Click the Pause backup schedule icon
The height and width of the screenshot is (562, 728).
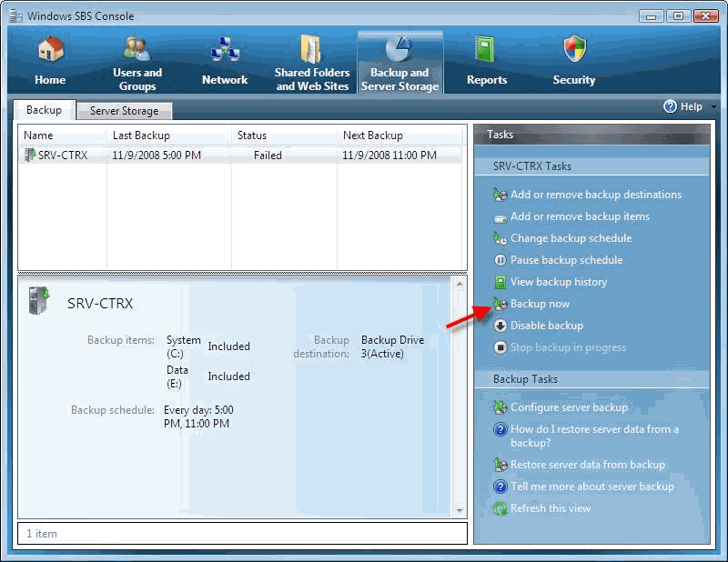(500, 260)
